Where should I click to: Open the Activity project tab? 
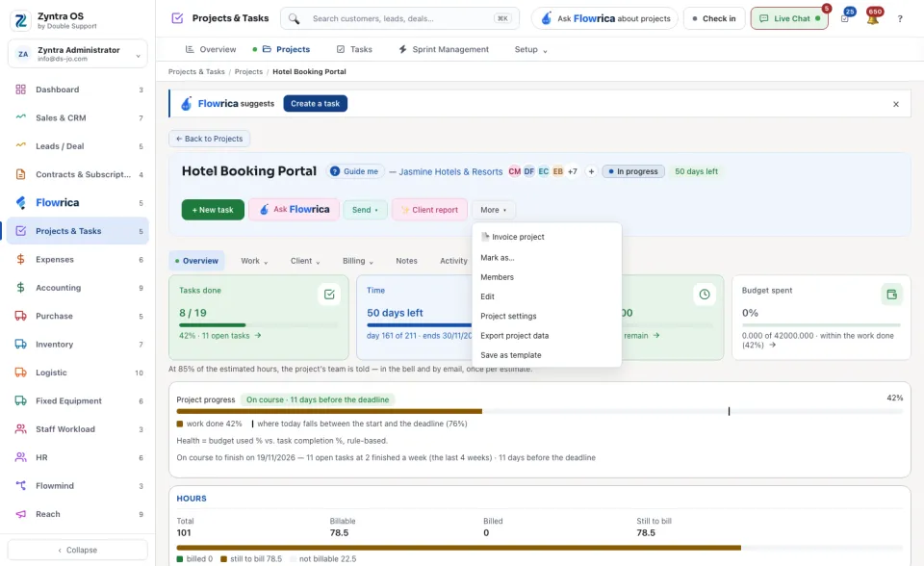coord(453,261)
